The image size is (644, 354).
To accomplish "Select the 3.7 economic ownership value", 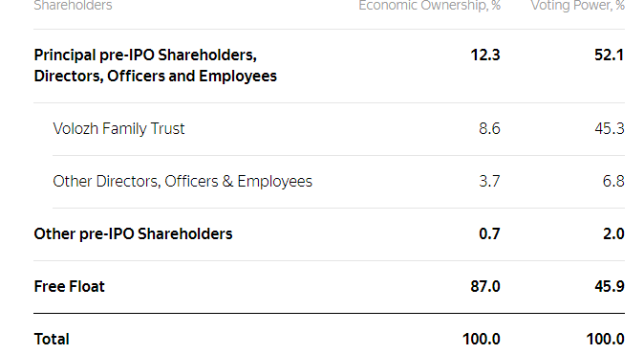I will tap(489, 182).
